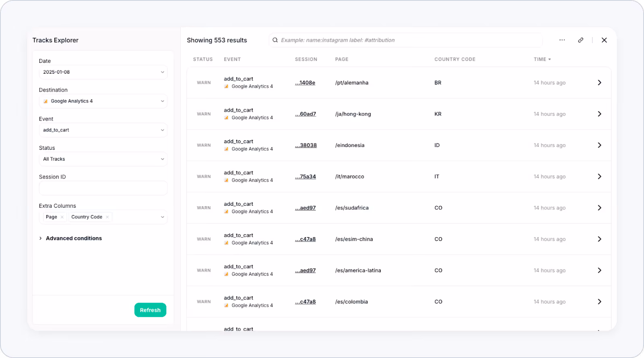Image resolution: width=644 pixels, height=358 pixels.
Task: Open session link ...38038
Action: [306, 145]
